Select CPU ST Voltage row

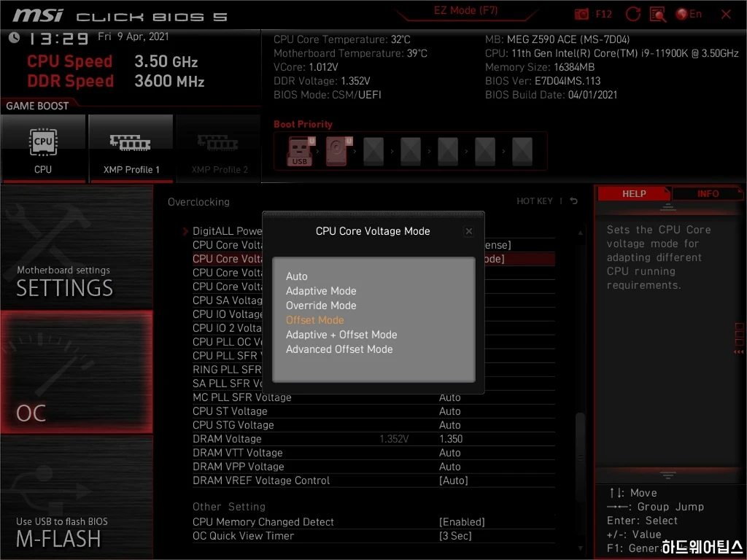tap(373, 411)
